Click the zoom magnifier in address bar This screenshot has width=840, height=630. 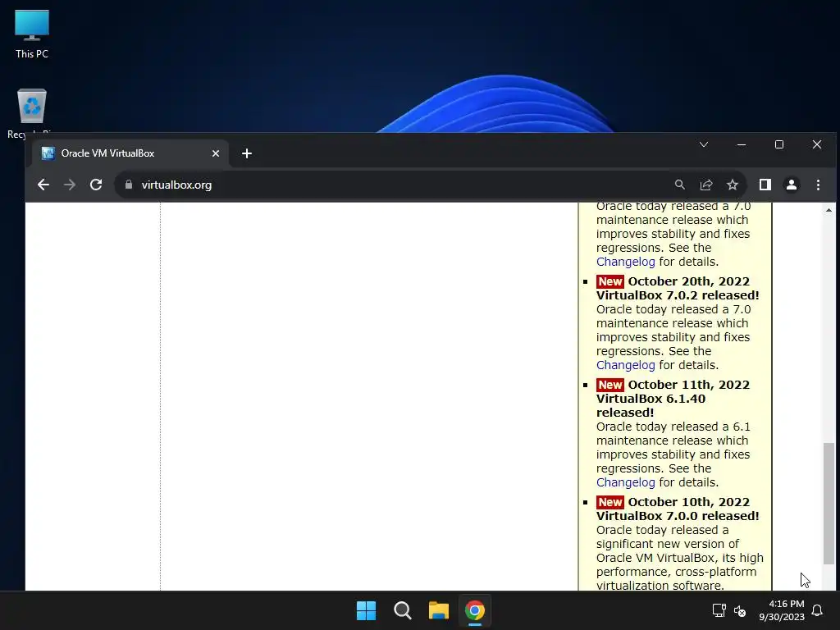pyautogui.click(x=680, y=185)
